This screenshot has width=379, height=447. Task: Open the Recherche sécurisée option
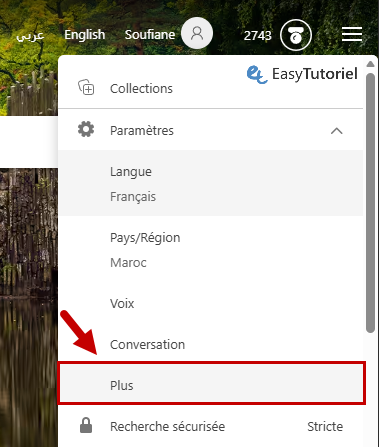(x=211, y=426)
